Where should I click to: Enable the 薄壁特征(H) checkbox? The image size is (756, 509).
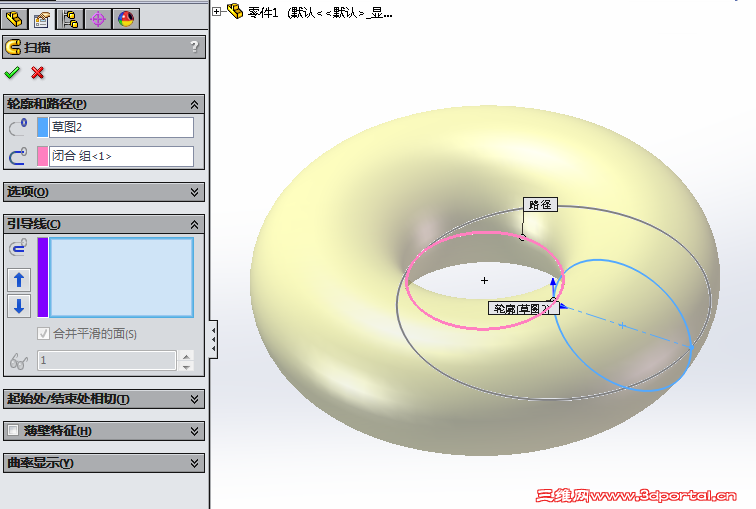(14, 430)
